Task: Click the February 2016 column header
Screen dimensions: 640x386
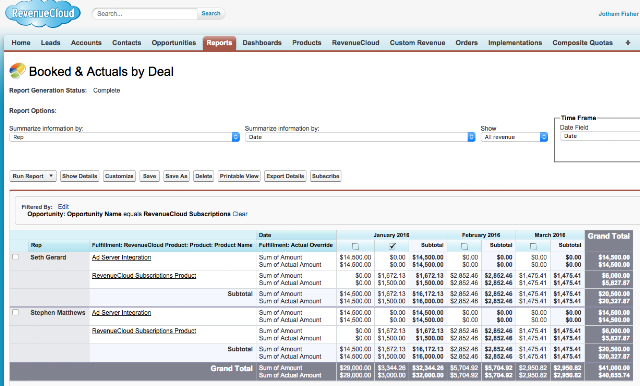Action: [481, 235]
